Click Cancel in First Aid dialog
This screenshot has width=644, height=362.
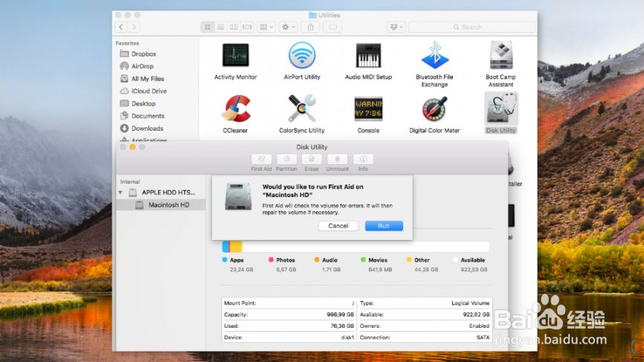tap(338, 226)
